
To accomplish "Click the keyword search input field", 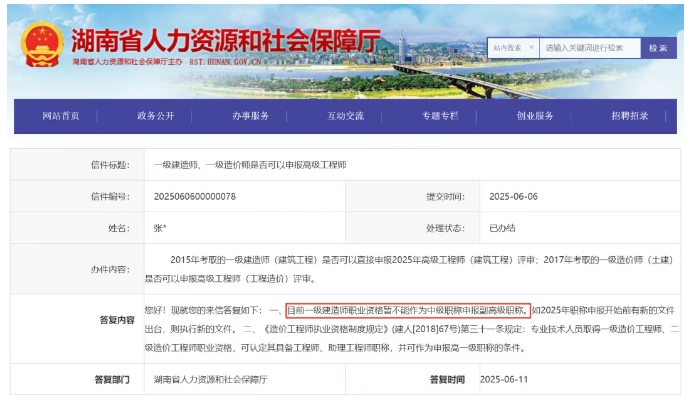I will [588, 47].
